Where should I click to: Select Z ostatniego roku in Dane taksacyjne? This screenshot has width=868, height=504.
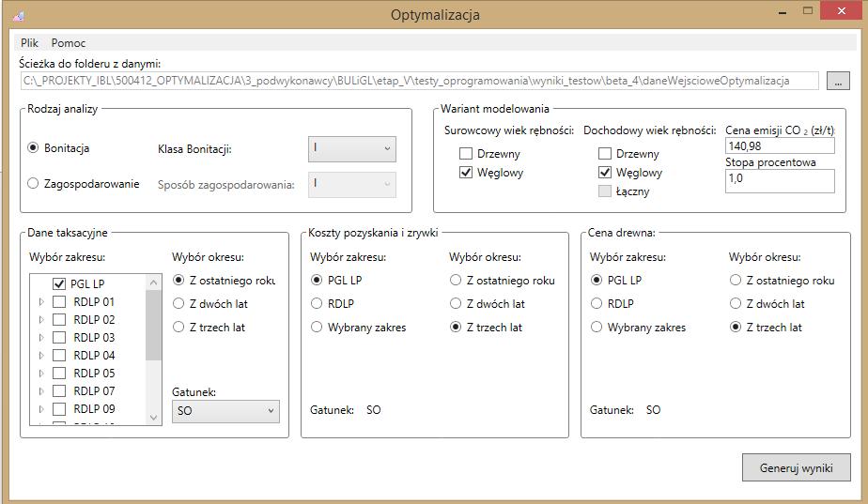[x=178, y=280]
